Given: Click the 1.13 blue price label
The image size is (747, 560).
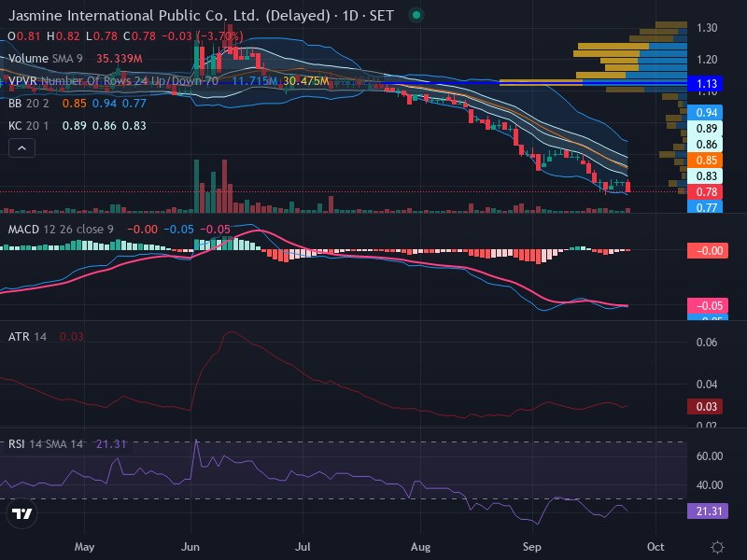Looking at the screenshot, I should (706, 84).
